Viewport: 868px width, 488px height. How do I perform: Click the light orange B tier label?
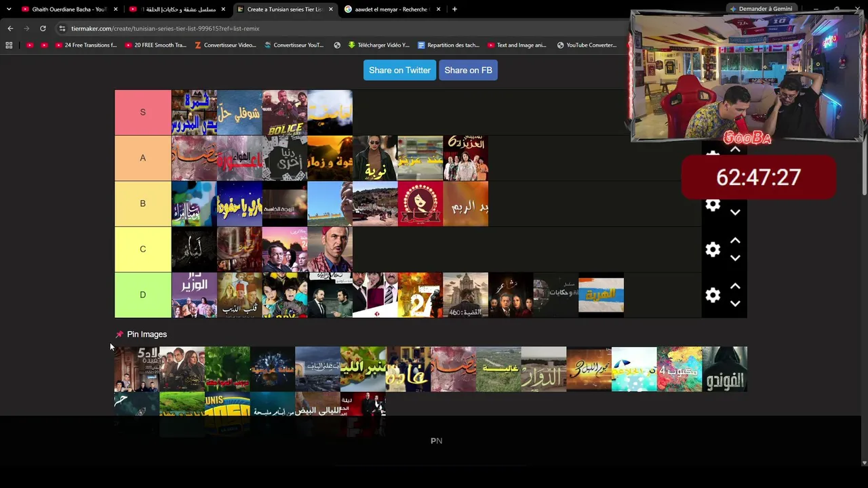pos(142,203)
